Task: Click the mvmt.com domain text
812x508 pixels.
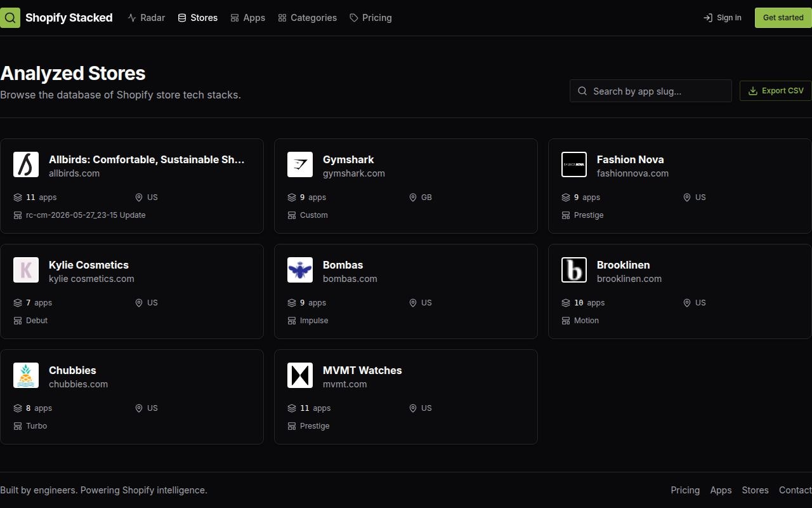Action: (345, 384)
